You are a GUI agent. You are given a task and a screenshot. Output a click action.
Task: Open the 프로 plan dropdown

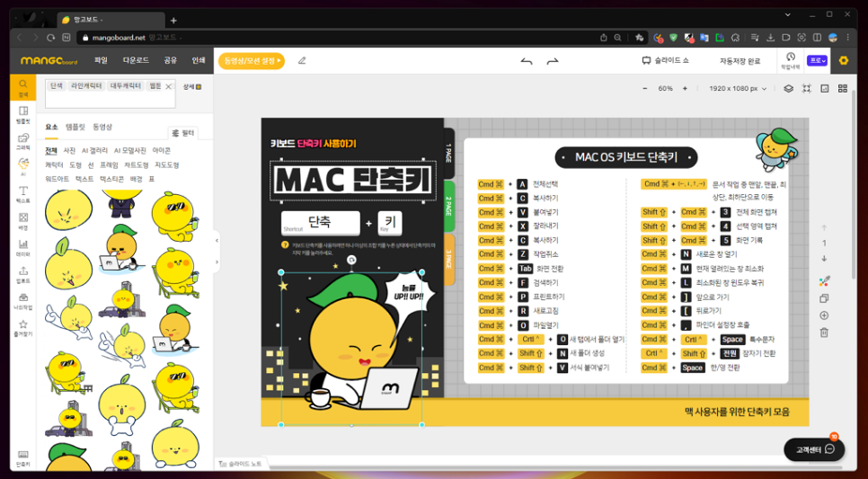[817, 60]
